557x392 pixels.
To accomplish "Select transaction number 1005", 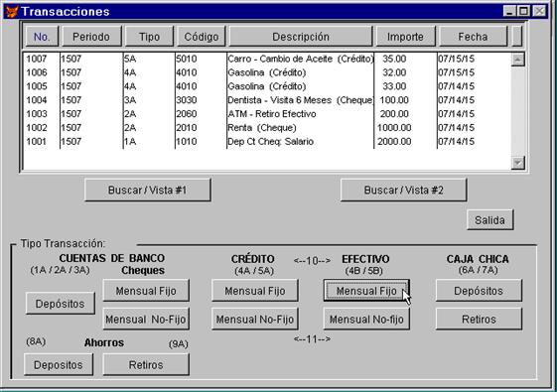I will pos(37,86).
